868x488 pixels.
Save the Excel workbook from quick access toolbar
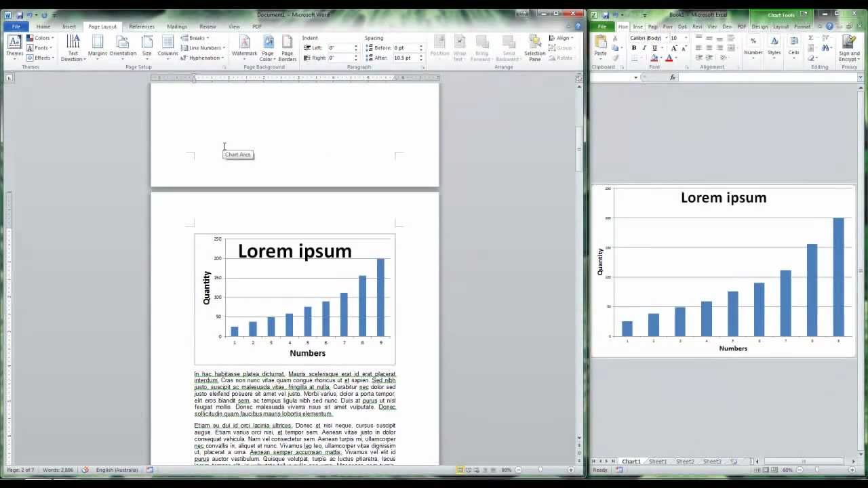604,15
